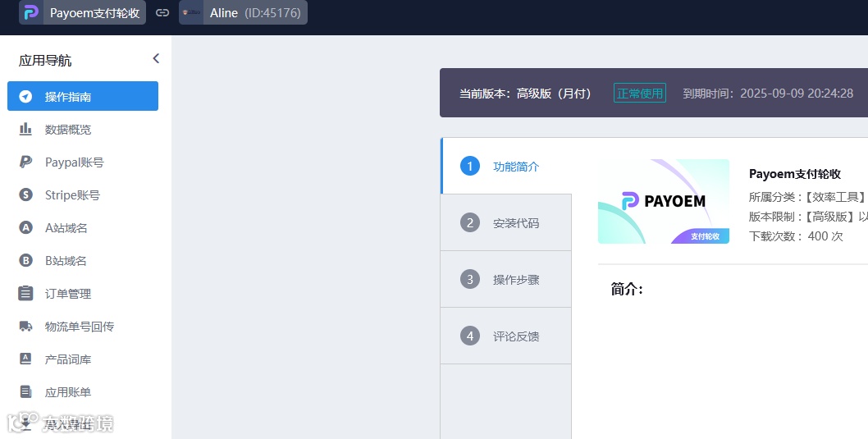Click the 版本限制 高级版 line
The width and height of the screenshot is (868, 439).
(x=808, y=217)
